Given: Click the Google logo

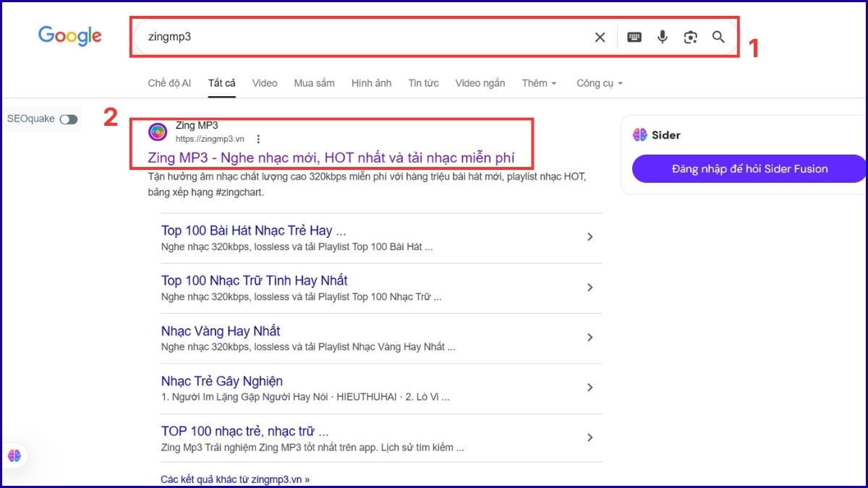Looking at the screenshot, I should pos(70,36).
